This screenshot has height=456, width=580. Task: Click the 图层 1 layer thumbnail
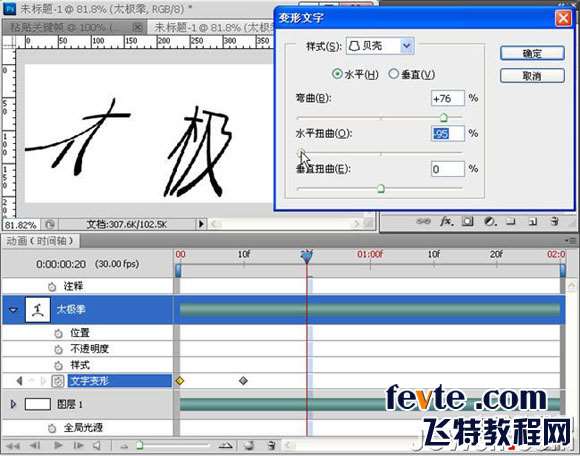coord(37,404)
